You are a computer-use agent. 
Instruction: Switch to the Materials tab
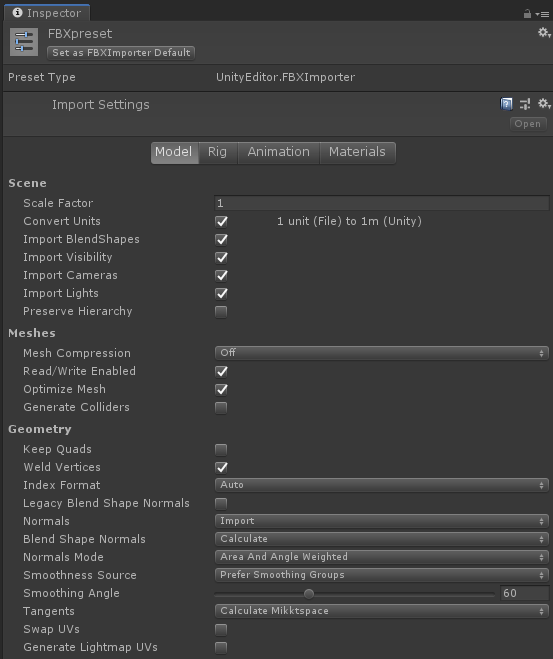[x=357, y=152]
